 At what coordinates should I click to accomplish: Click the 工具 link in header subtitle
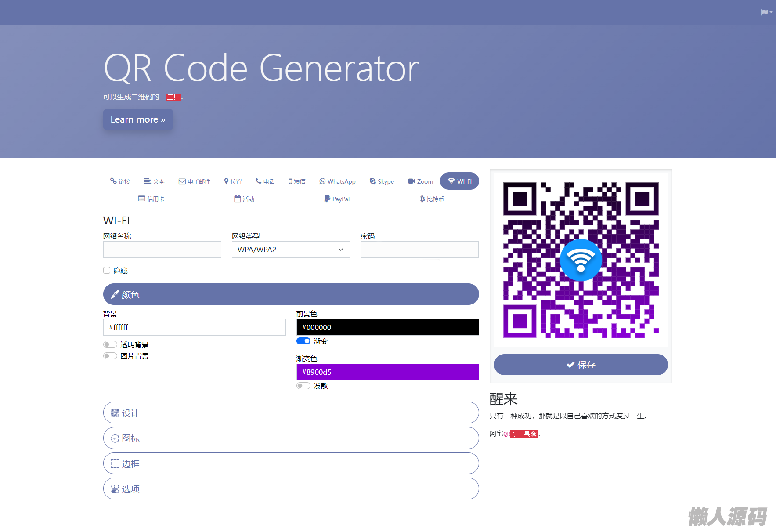click(x=174, y=97)
